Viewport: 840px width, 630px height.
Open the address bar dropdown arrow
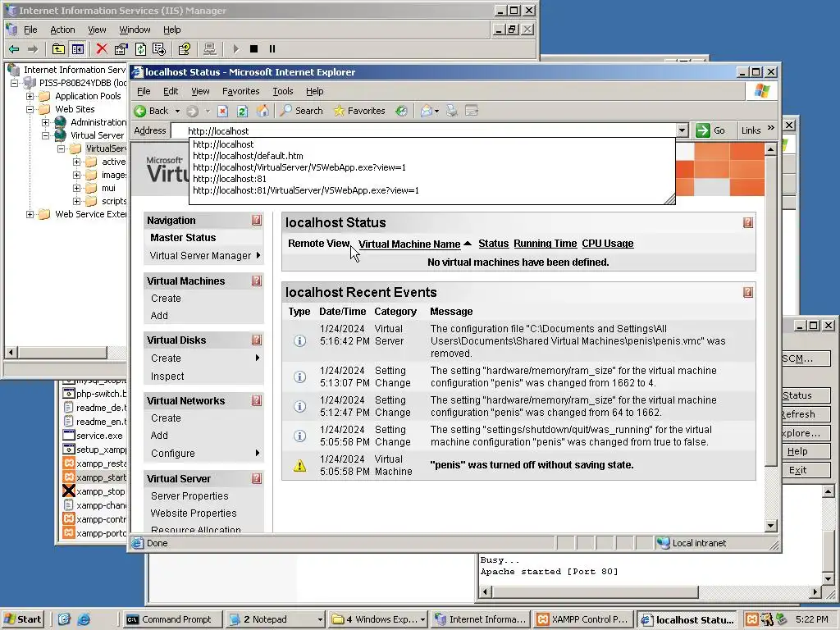click(682, 130)
